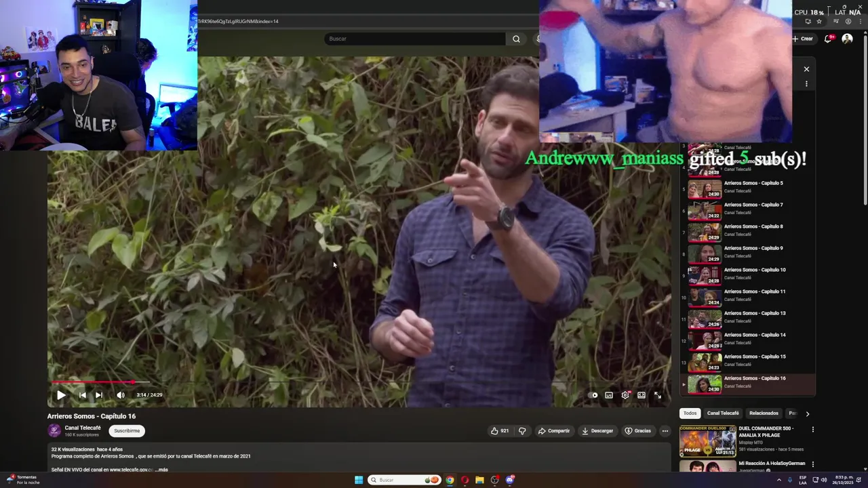This screenshot has height=488, width=868.
Task: Select Arrieros Somos - Capítulo 14 in playlist
Action: (x=749, y=340)
